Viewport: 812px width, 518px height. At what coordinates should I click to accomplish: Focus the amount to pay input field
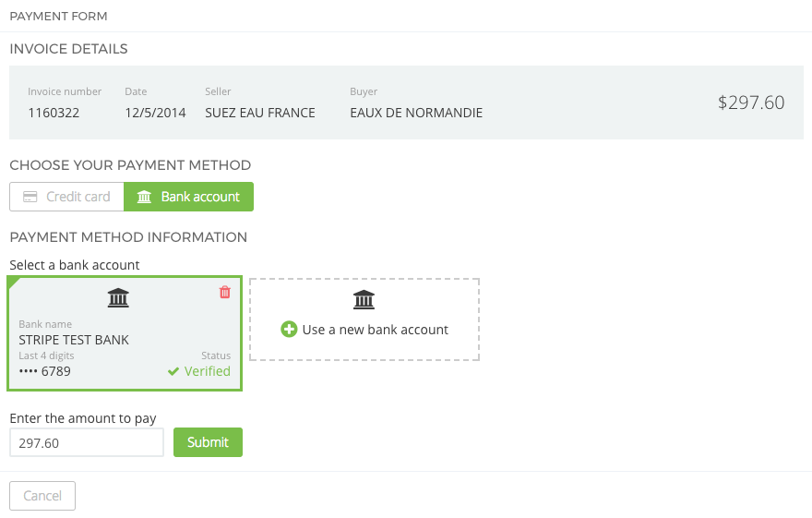[86, 442]
